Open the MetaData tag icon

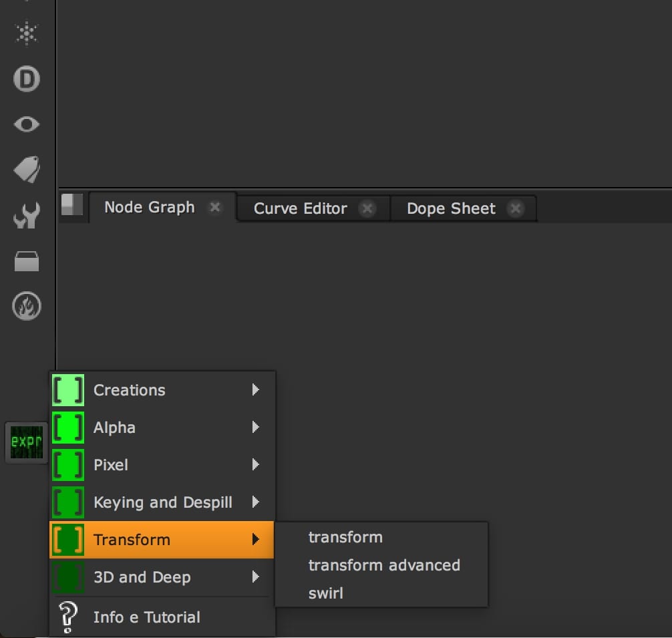point(27,170)
